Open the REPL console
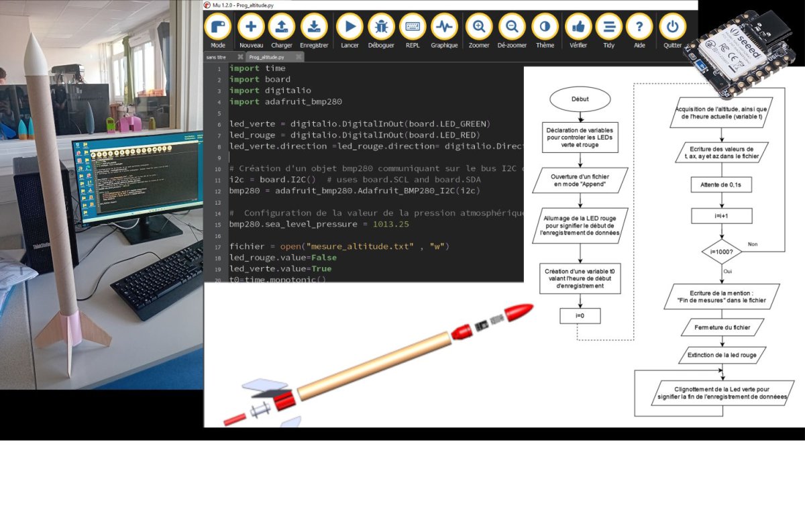Image resolution: width=805 pixels, height=532 pixels. pos(413,28)
